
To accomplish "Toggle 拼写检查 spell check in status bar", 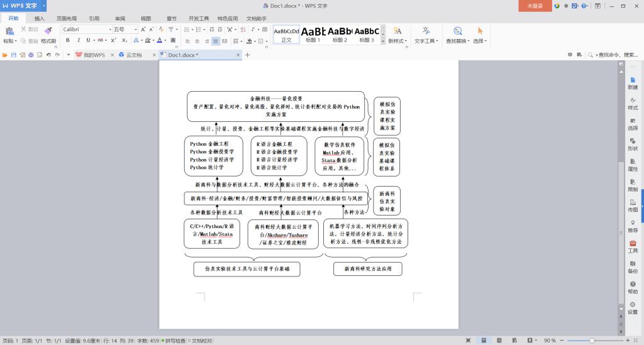I will click(173, 341).
